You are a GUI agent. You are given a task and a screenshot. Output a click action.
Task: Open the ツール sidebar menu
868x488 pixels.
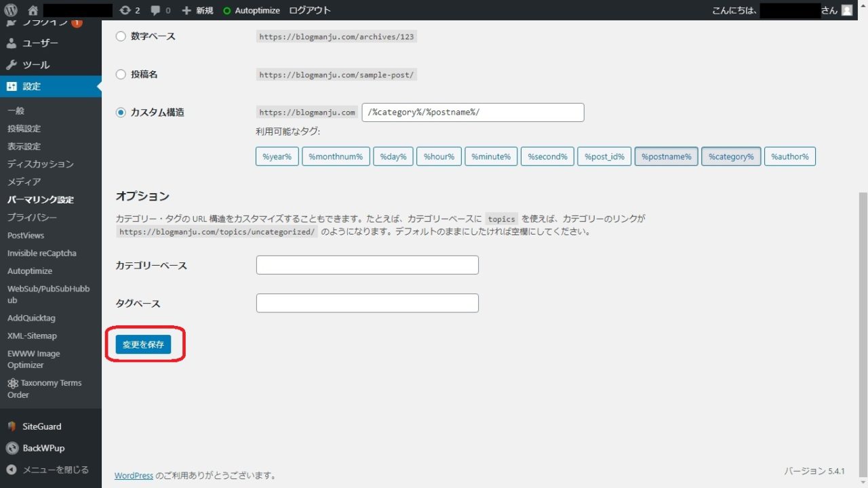pos(36,65)
